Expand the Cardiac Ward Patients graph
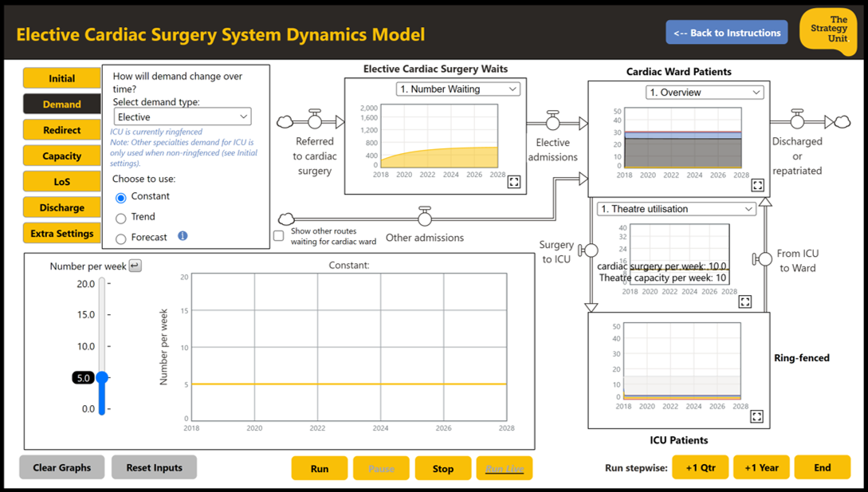The width and height of the screenshot is (868, 492). tap(757, 185)
